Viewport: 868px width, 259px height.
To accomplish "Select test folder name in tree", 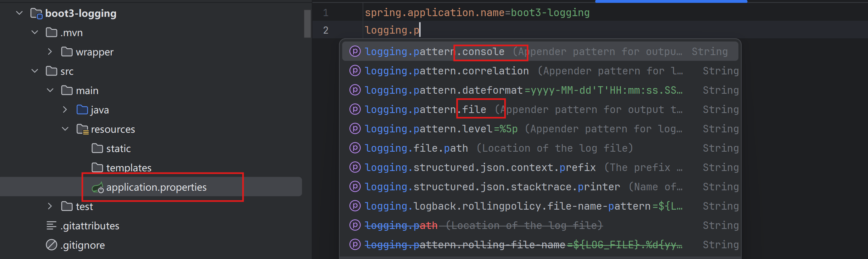I will pos(84,206).
